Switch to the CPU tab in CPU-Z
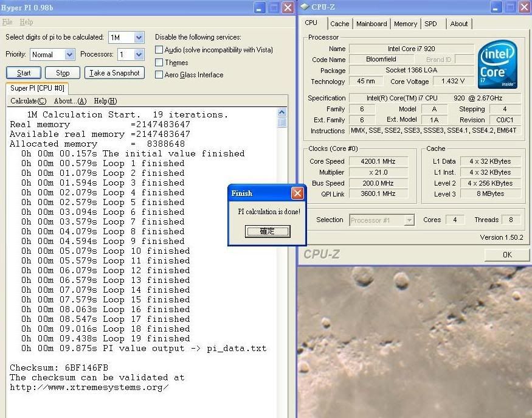The image size is (532, 418). pyautogui.click(x=311, y=23)
